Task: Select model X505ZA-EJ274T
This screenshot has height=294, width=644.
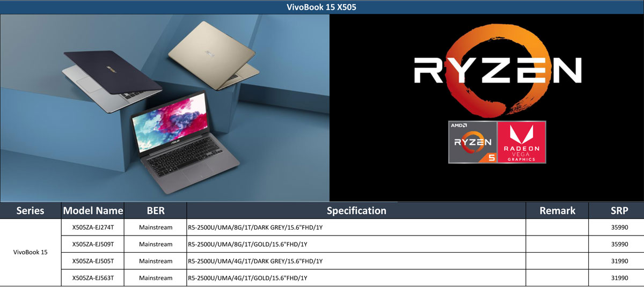Action: click(x=93, y=227)
